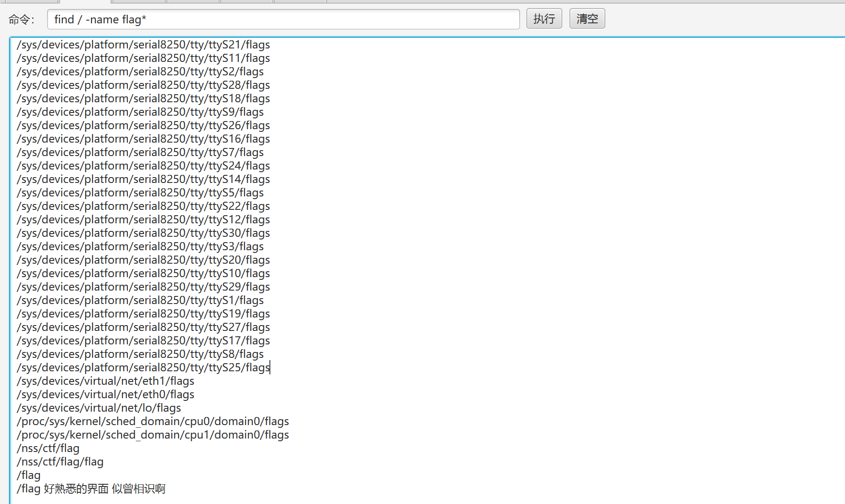The width and height of the screenshot is (845, 504).
Task: Select the ttyS9/flags path line
Action: pyautogui.click(x=140, y=112)
